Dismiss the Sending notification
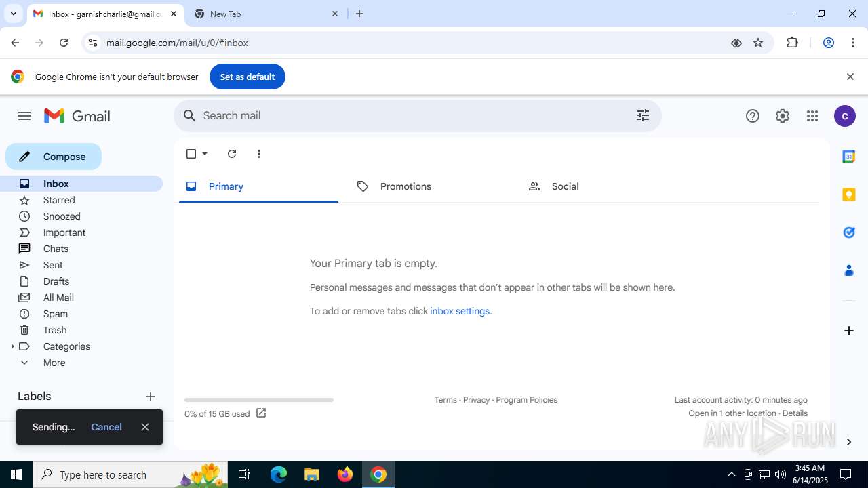Screen dimensions: 868x488 (x=145, y=427)
